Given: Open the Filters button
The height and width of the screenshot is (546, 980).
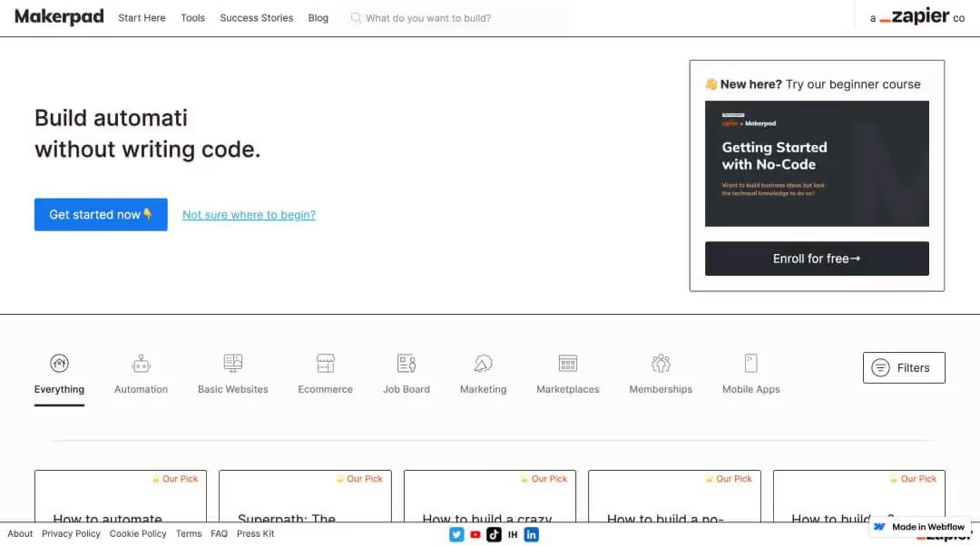Looking at the screenshot, I should [x=904, y=368].
